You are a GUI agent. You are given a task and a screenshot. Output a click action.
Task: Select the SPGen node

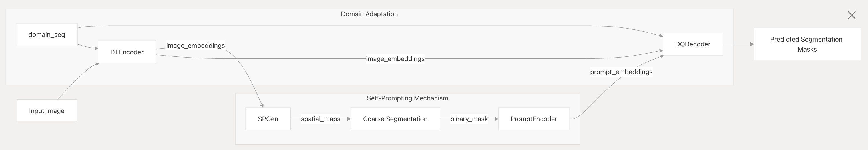click(268, 119)
